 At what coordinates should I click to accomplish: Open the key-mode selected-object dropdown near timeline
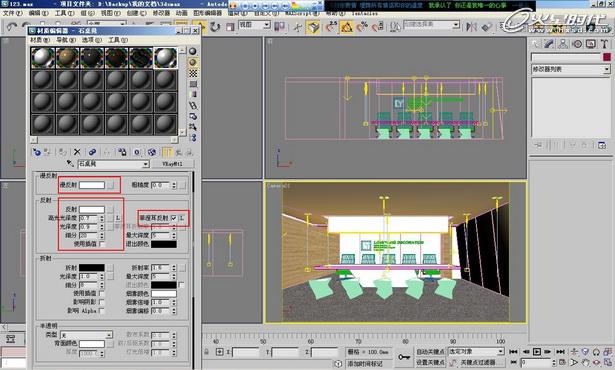pos(500,352)
